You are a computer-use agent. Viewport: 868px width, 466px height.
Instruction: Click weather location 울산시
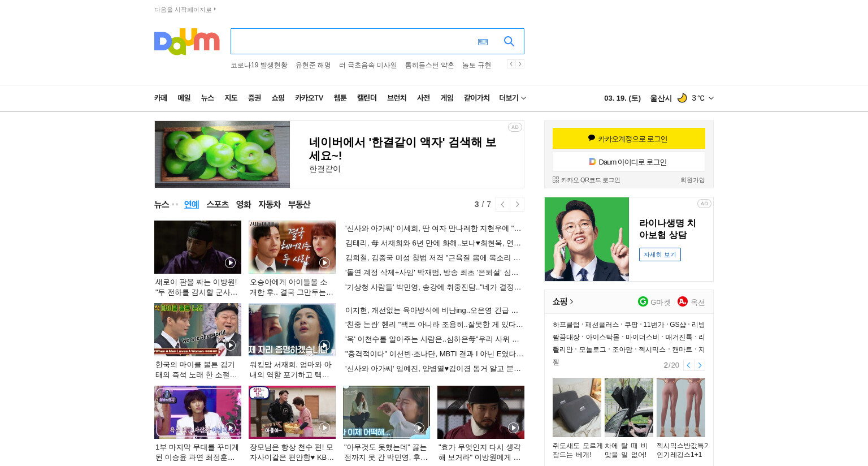pos(661,98)
